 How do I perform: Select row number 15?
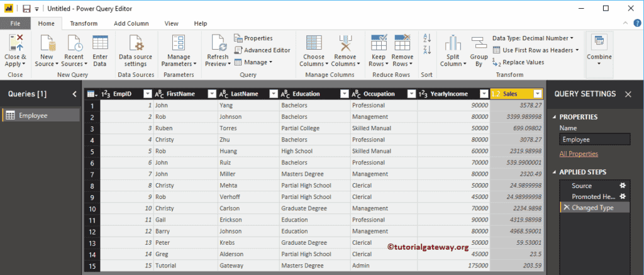pos(92,266)
